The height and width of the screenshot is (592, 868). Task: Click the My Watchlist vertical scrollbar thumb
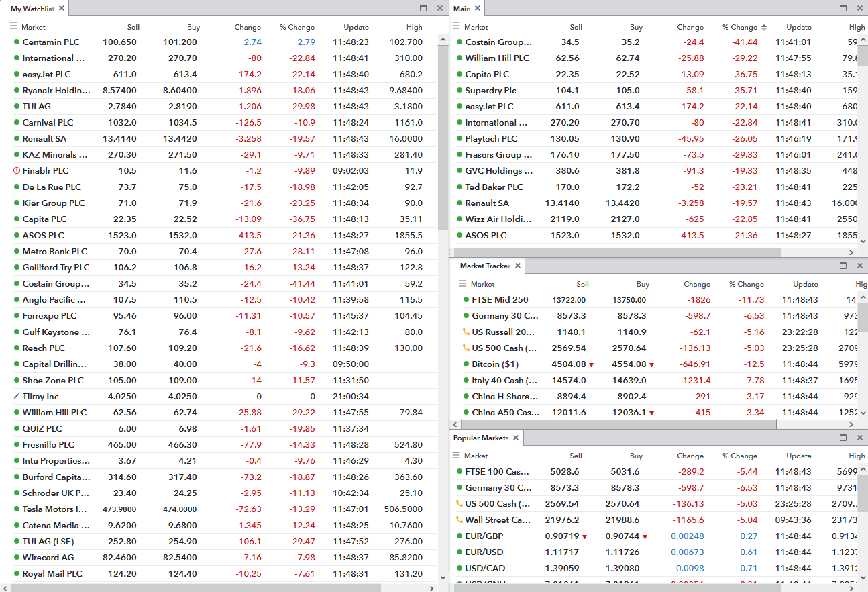click(442, 136)
